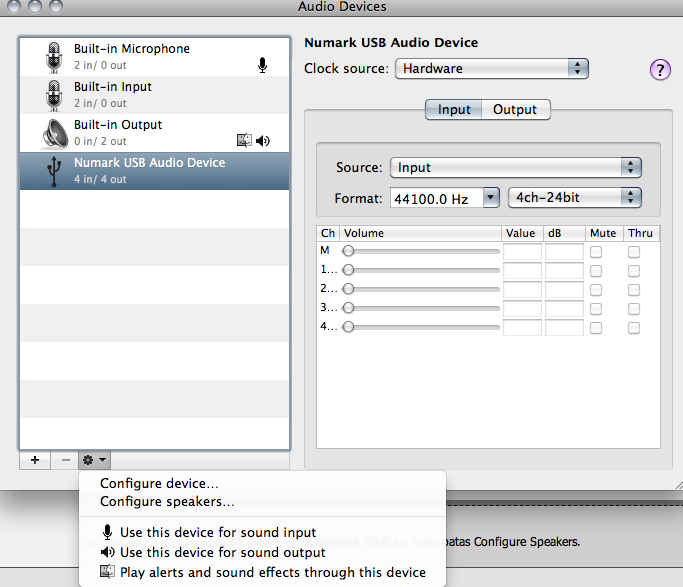Mute the master M channel
This screenshot has height=587, width=683.
(596, 252)
